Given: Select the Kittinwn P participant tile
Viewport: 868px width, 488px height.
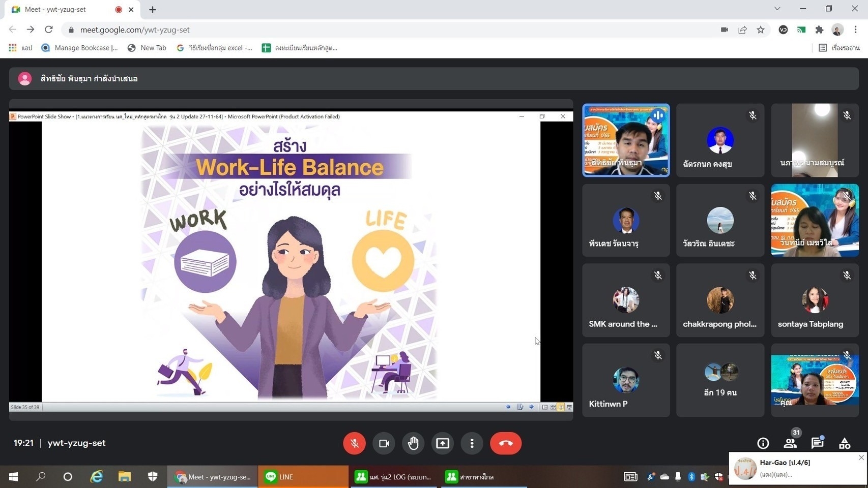Looking at the screenshot, I should click(x=626, y=380).
